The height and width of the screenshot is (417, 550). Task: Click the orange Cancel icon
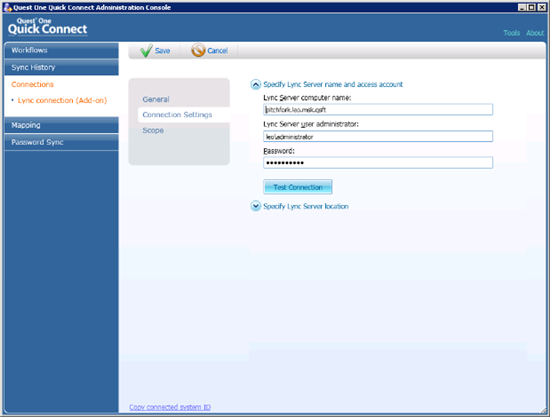(198, 50)
